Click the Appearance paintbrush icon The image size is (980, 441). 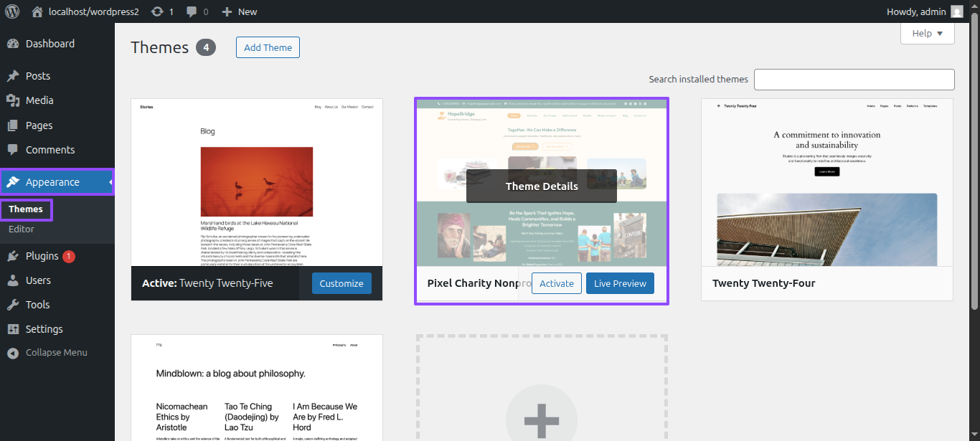(x=13, y=182)
